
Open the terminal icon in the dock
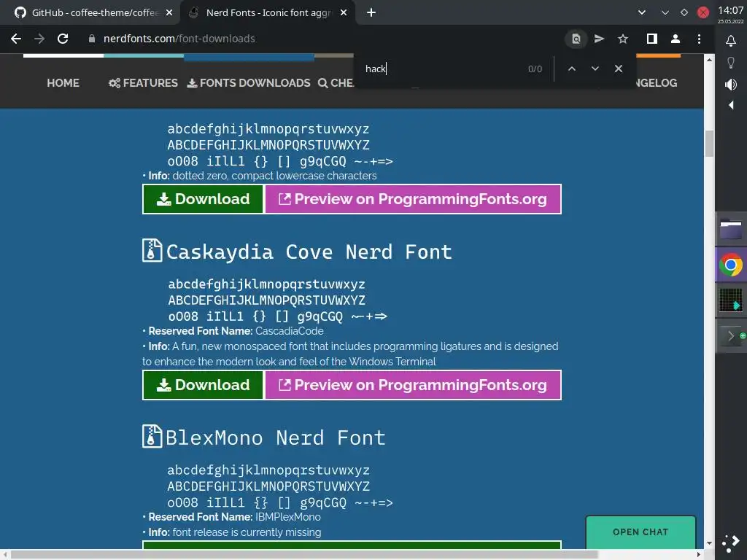click(731, 336)
